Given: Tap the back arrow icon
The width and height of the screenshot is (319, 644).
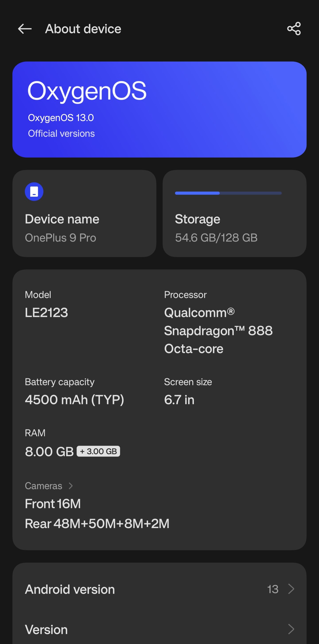Looking at the screenshot, I should 25,29.
